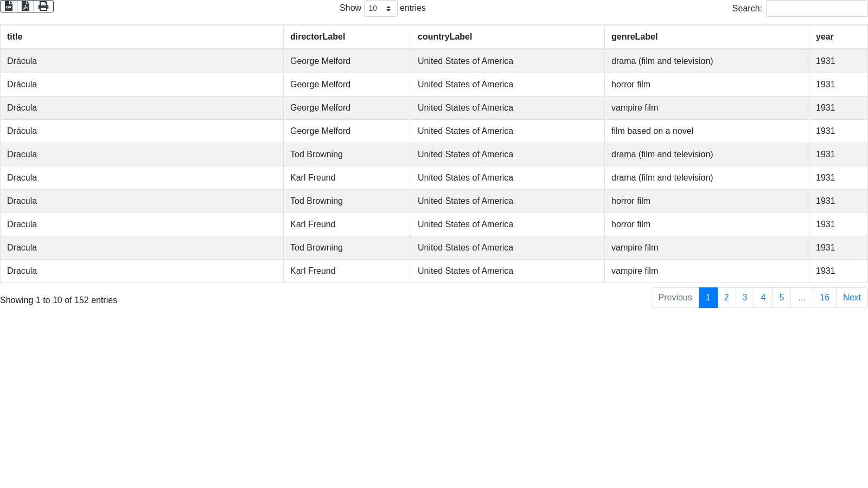Sort table by year column header
Viewport: 868px width, 488px height.
point(825,37)
